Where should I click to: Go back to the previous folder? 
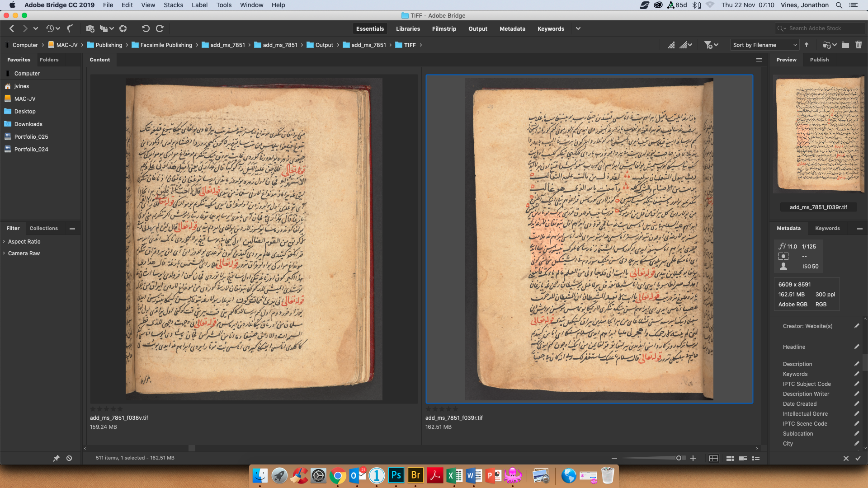(12, 28)
